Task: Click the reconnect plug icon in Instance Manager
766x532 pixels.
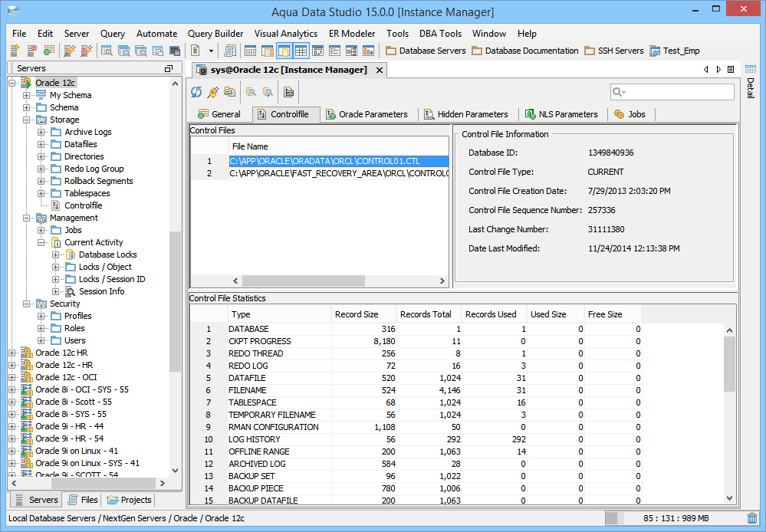Action: 213,92
